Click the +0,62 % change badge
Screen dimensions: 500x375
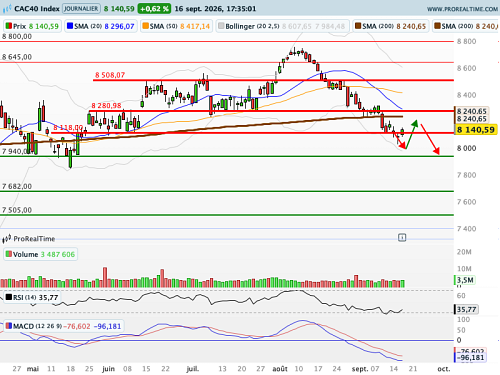tap(154, 9)
